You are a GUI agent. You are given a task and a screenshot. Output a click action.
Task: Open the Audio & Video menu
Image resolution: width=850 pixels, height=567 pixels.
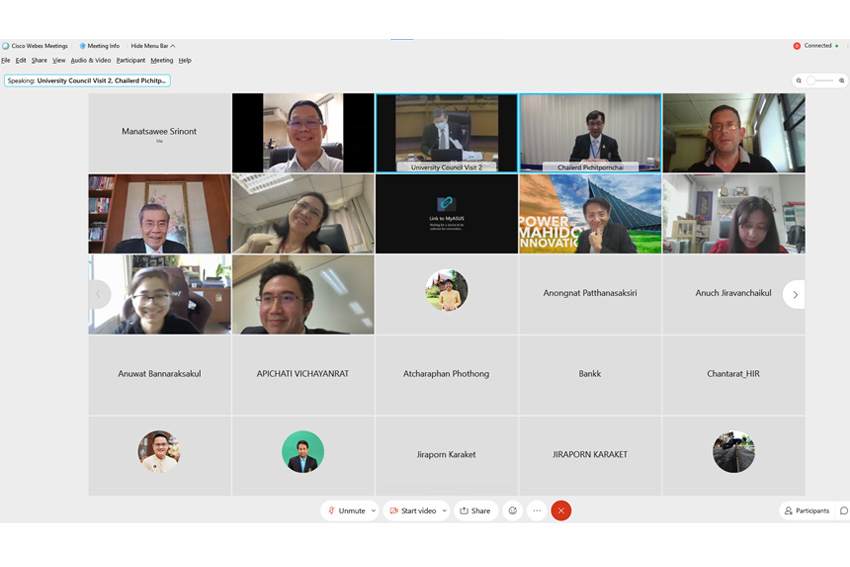(90, 60)
